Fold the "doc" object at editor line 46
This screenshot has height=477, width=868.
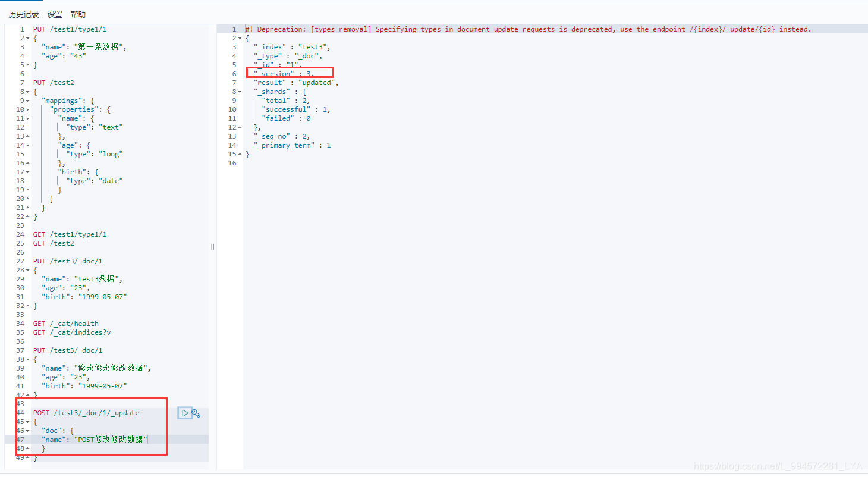point(28,431)
